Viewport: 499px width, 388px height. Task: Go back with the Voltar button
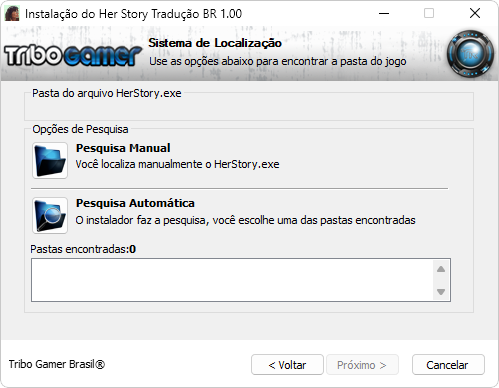pyautogui.click(x=287, y=365)
